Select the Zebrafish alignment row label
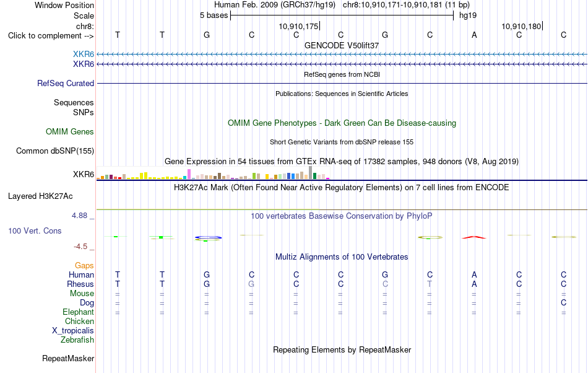The image size is (588, 373). [x=77, y=340]
